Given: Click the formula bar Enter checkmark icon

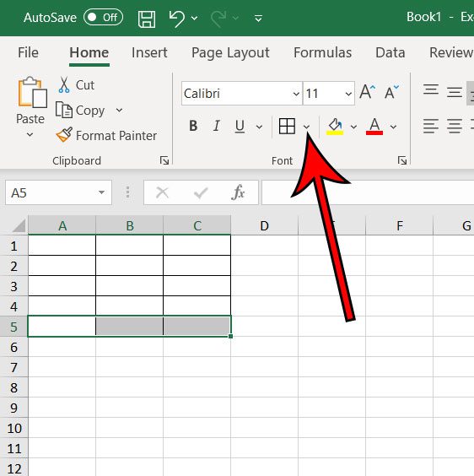Looking at the screenshot, I should click(201, 193).
